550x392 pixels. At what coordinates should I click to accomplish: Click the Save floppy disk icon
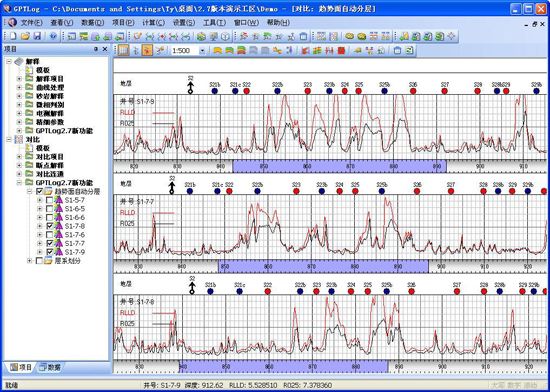pos(37,36)
